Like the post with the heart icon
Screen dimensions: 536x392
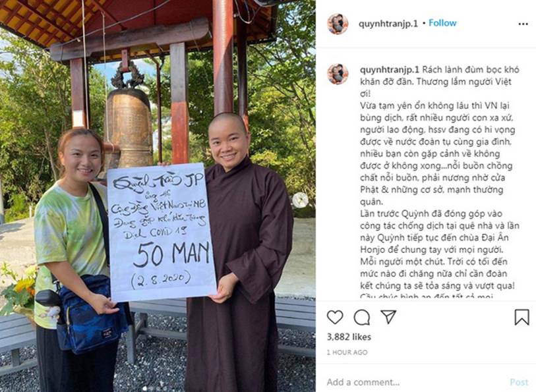click(335, 317)
